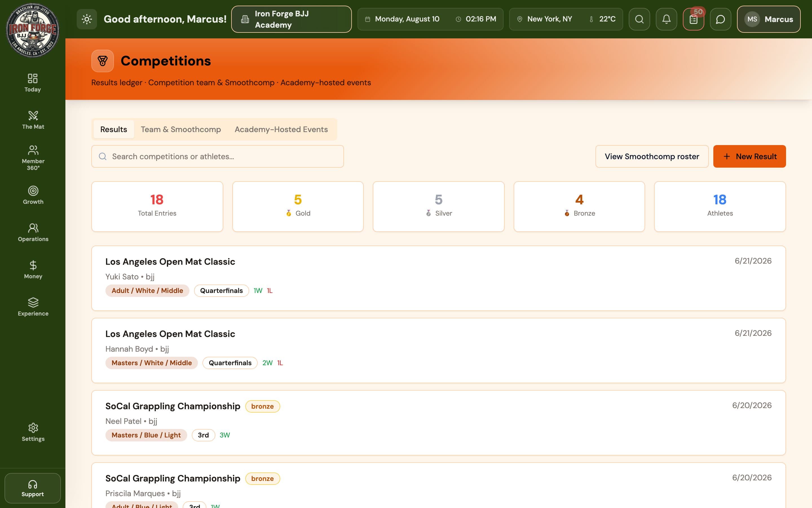Click the Masters / Blue / Light tag
The image size is (812, 508).
click(x=146, y=435)
